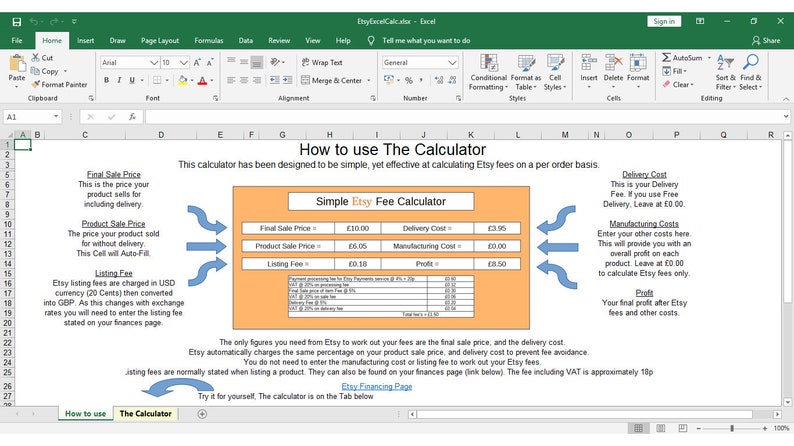Viewport: 794px width, 446px height.
Task: Switch to Formulas ribbon tab
Action: point(209,40)
